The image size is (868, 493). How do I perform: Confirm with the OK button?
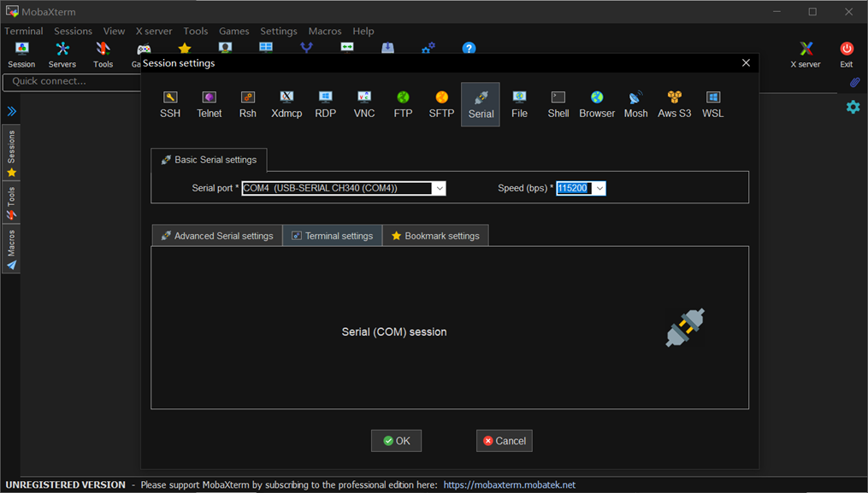click(396, 441)
